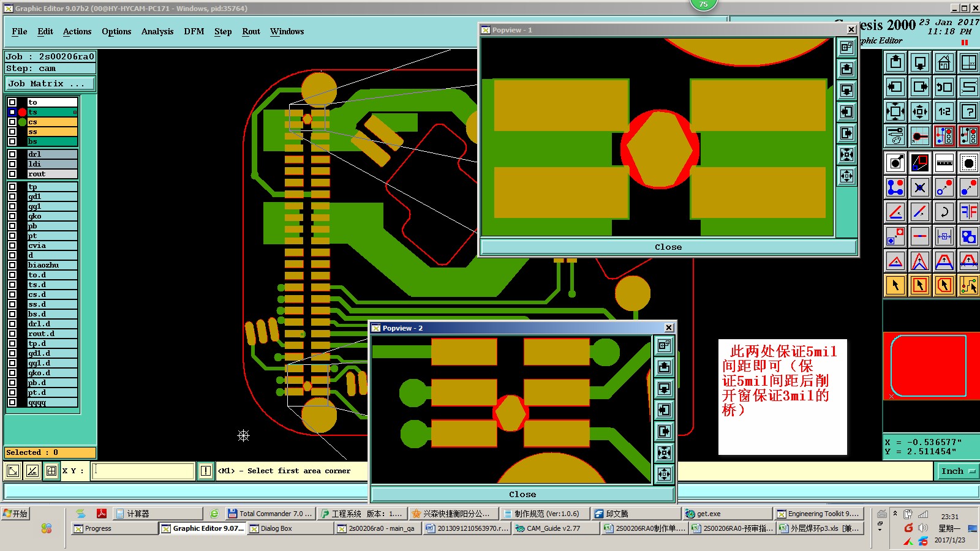Click the X Y coordinate input field

[143, 471]
